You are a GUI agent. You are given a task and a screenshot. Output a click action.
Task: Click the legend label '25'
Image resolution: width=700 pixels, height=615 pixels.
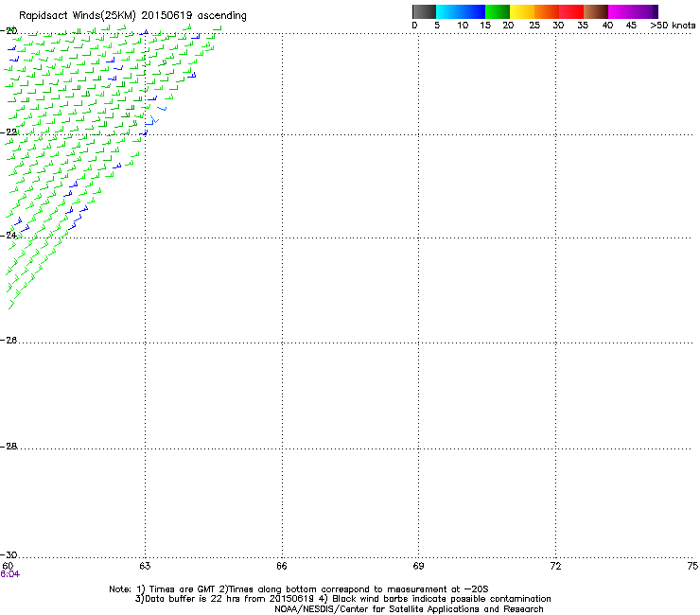click(x=534, y=26)
